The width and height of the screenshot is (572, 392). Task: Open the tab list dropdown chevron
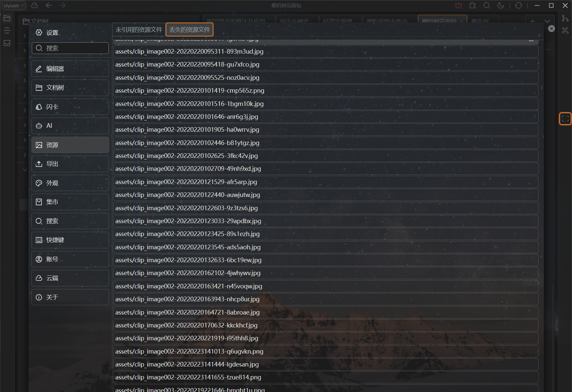point(547,21)
